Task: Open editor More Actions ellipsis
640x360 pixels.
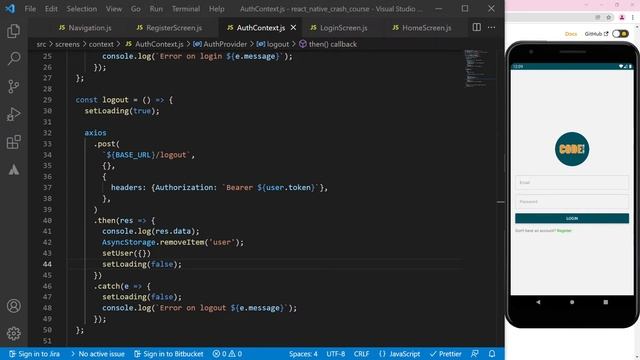Action: click(x=491, y=27)
